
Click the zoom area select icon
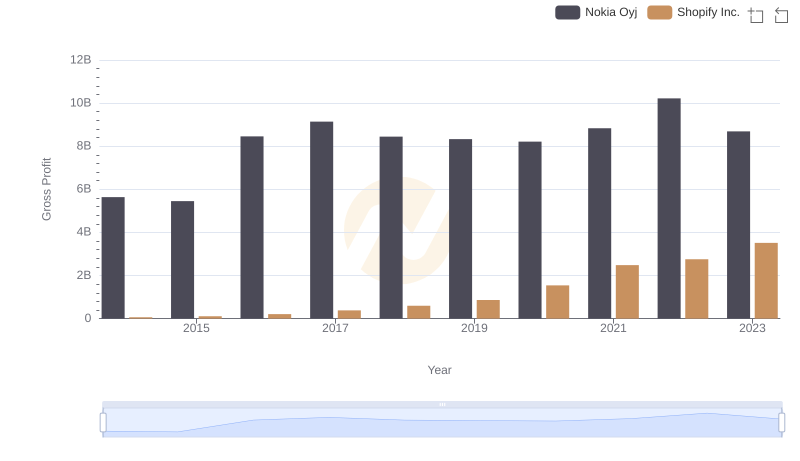[x=756, y=15]
